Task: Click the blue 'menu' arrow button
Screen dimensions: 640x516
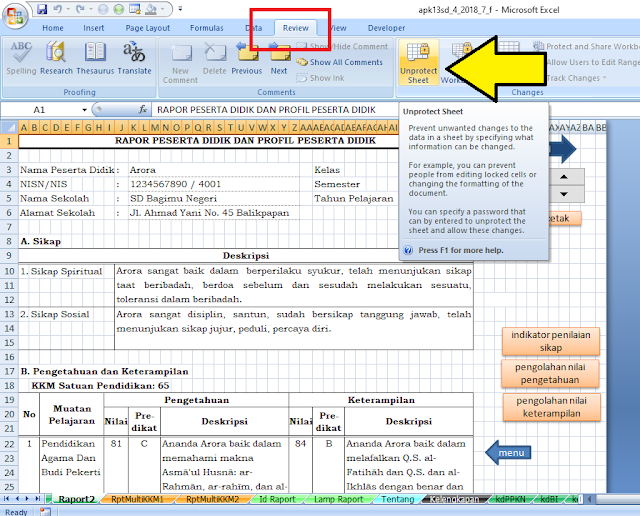Action: click(508, 453)
